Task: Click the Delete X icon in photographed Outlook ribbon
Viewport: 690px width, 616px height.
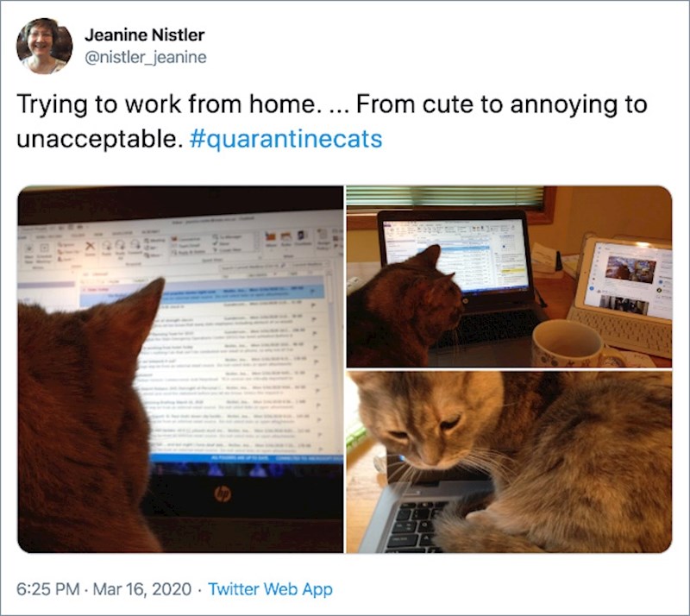Action: point(90,247)
